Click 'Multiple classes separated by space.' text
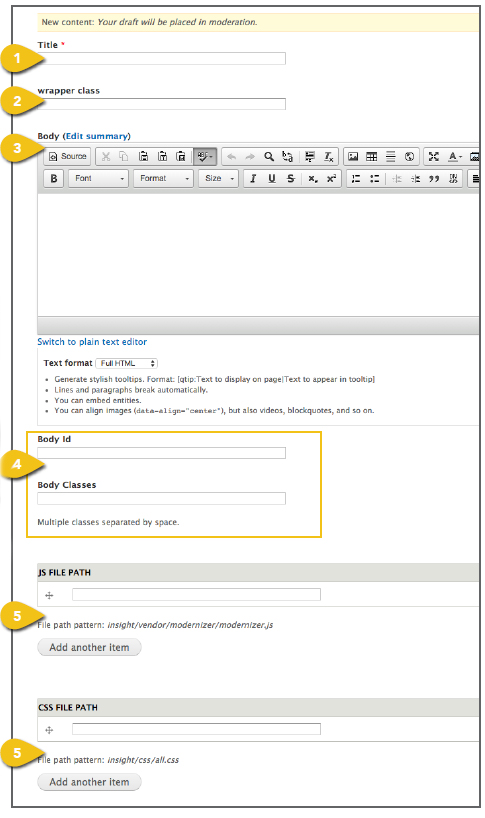The width and height of the screenshot is (485, 818). [x=108, y=522]
